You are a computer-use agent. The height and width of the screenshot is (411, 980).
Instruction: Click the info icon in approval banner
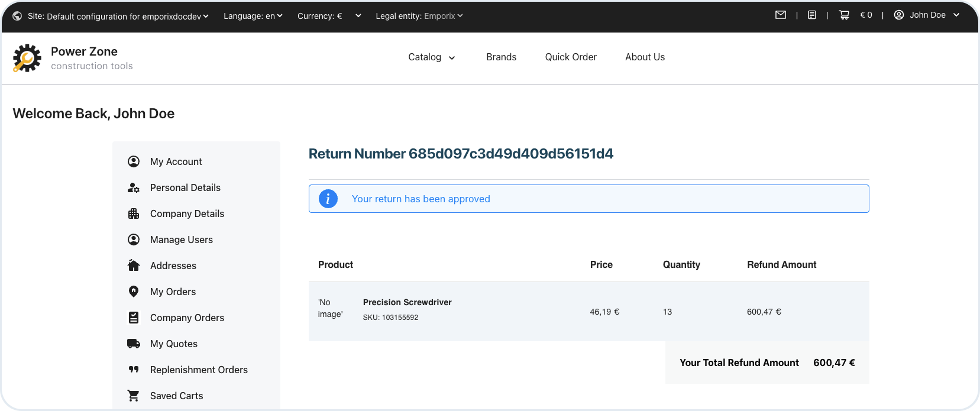328,199
